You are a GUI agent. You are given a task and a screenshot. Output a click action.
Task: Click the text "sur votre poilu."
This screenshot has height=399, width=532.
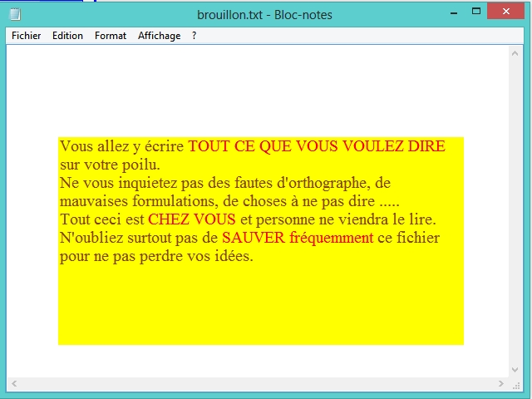click(110, 165)
